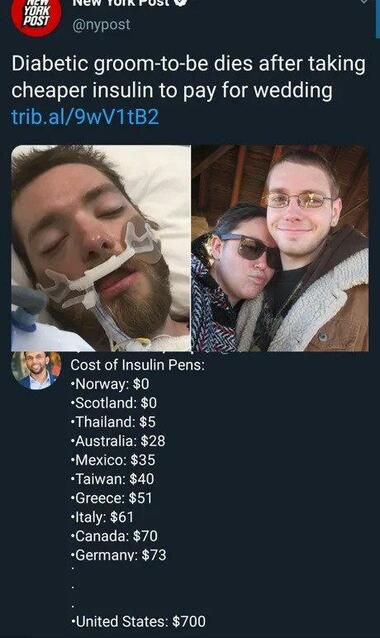Image resolution: width=380 pixels, height=638 pixels.
Task: View the replier's profile picture avatar
Action: [36, 371]
